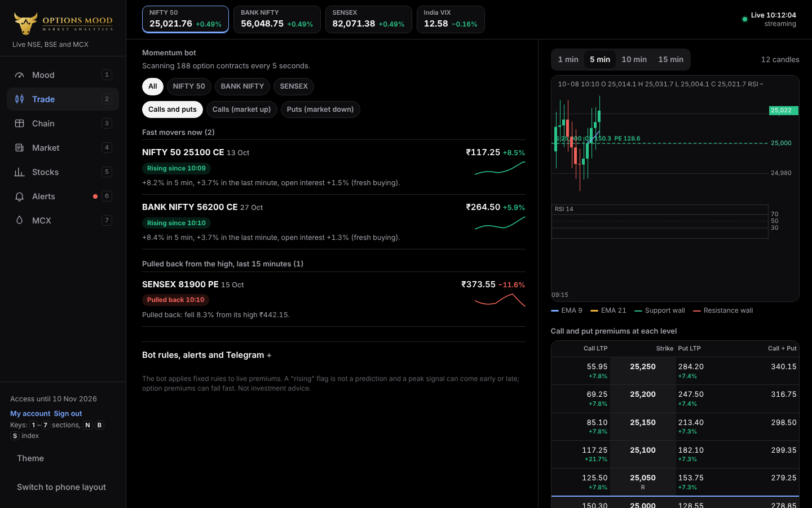Filter movers by NIFTY 50 chip

(189, 86)
